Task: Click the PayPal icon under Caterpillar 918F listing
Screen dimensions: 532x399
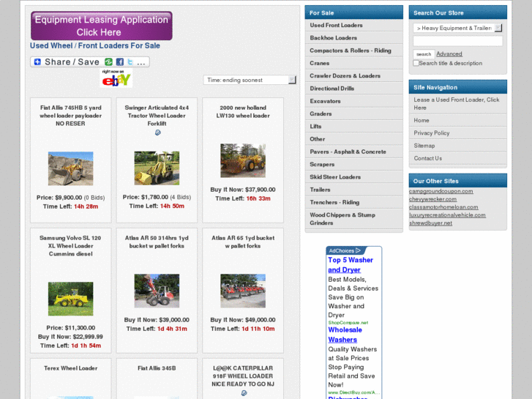Action: [x=244, y=393]
